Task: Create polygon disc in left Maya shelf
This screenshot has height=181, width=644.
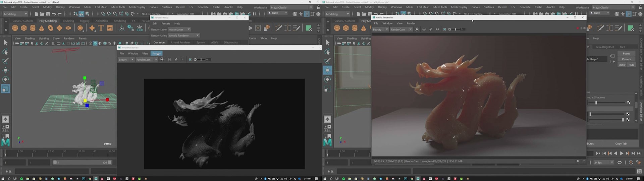Action: [68, 28]
